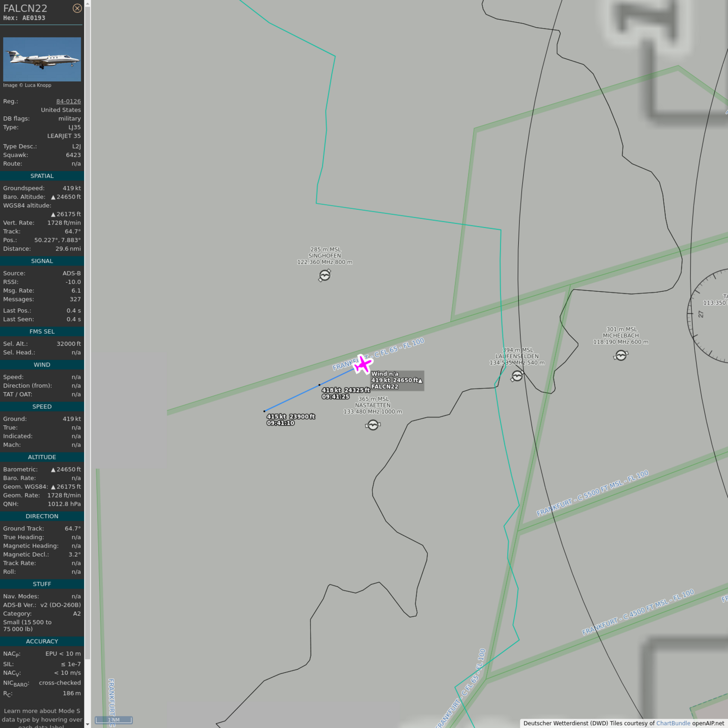Click the 09:41:10 track point label
Viewport: 728px width, 728px height.
tap(281, 423)
